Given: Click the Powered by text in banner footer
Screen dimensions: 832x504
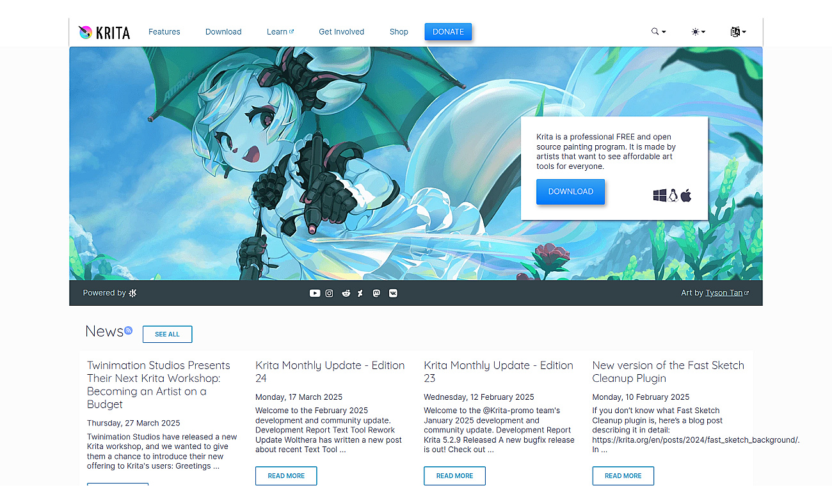Looking at the screenshot, I should pyautogui.click(x=104, y=293).
